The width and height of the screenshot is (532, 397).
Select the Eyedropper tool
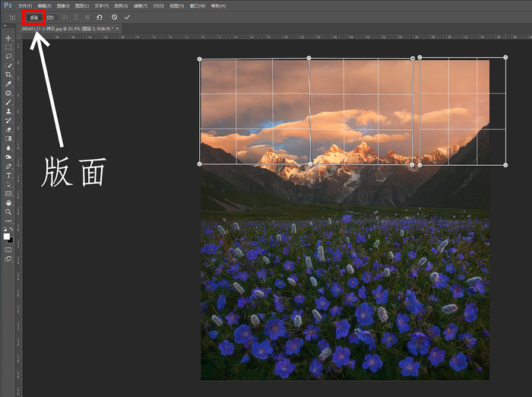pos(8,84)
